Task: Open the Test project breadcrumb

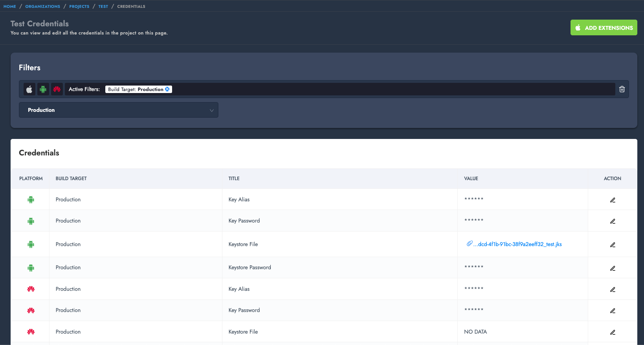Action: (103, 6)
